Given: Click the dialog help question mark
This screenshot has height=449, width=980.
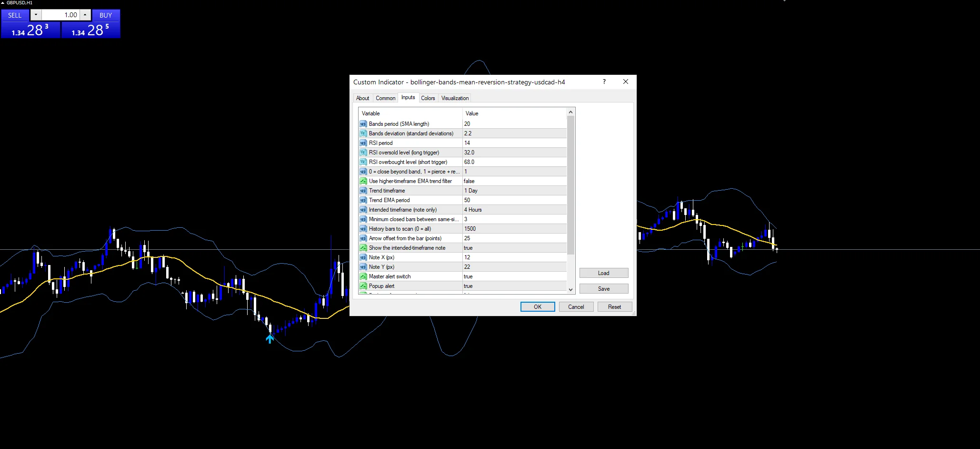Looking at the screenshot, I should (604, 82).
